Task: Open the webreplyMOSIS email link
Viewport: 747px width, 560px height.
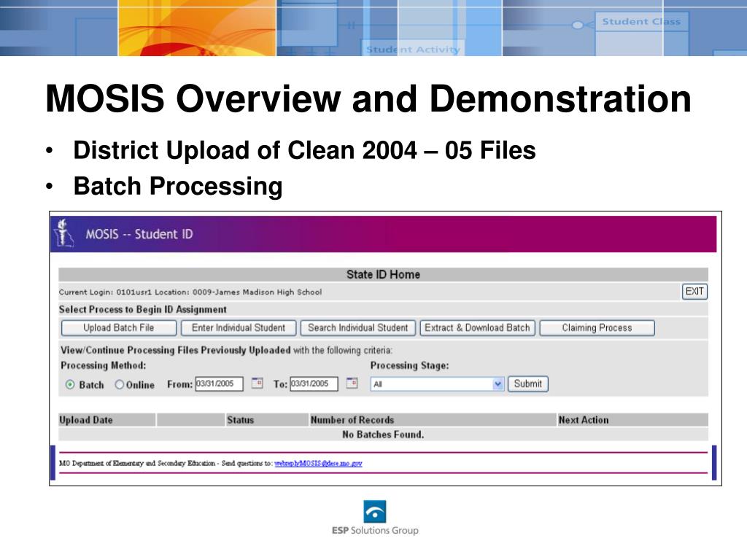Action: point(318,463)
